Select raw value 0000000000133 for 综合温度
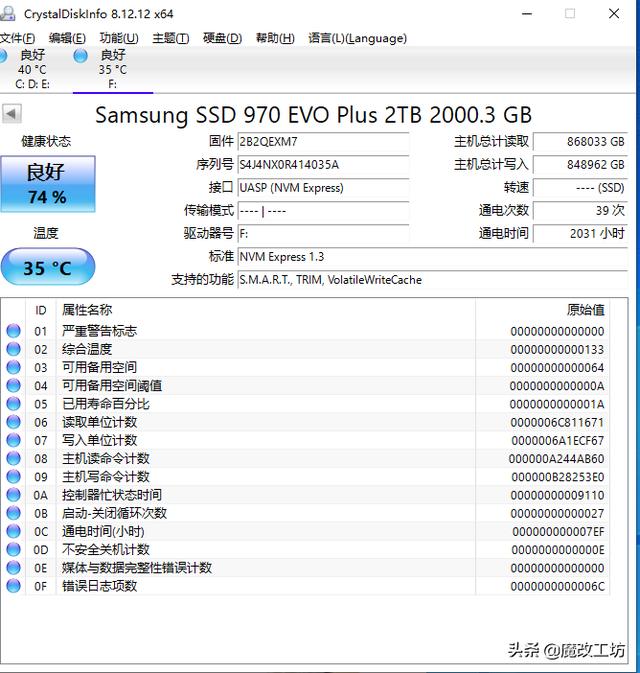This screenshot has width=640, height=673. [x=557, y=349]
